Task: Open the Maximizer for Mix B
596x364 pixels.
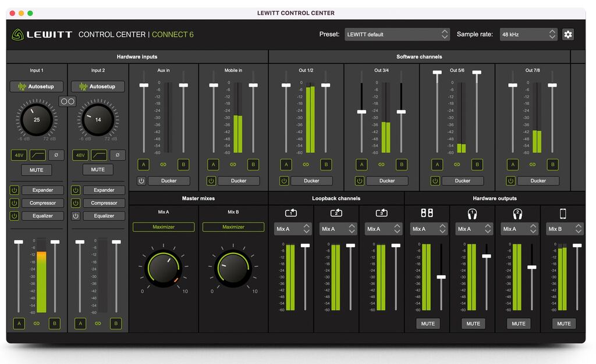Action: tap(233, 227)
